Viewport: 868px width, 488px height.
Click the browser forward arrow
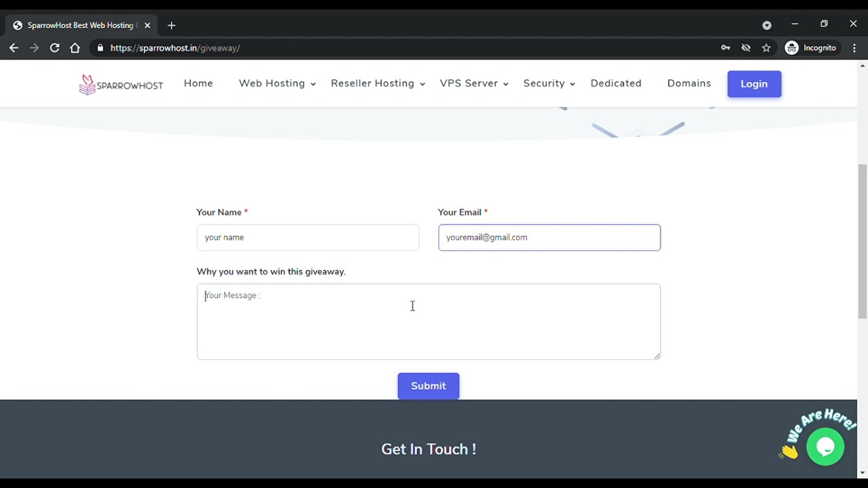[x=34, y=48]
